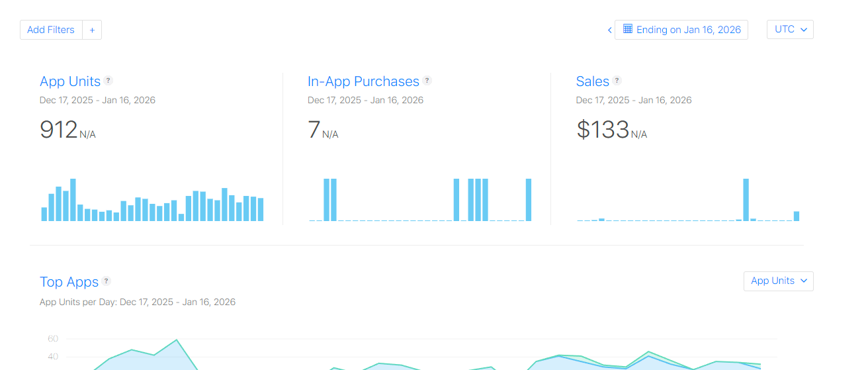Click the question mark next to Sales
868x370 pixels.
coord(617,81)
